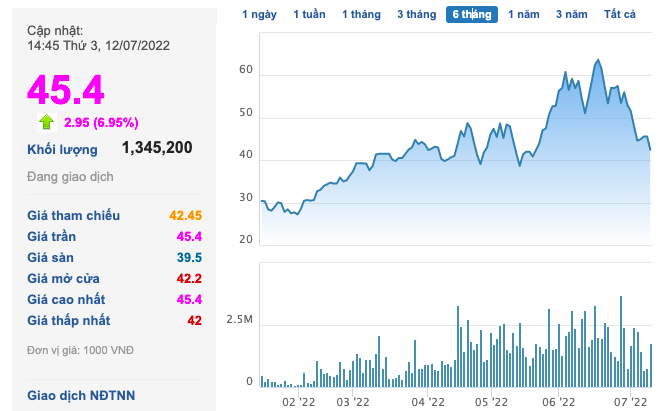The height and width of the screenshot is (411, 665).
Task: Click the 06 '22 marker on chart axis
Action: click(x=559, y=401)
